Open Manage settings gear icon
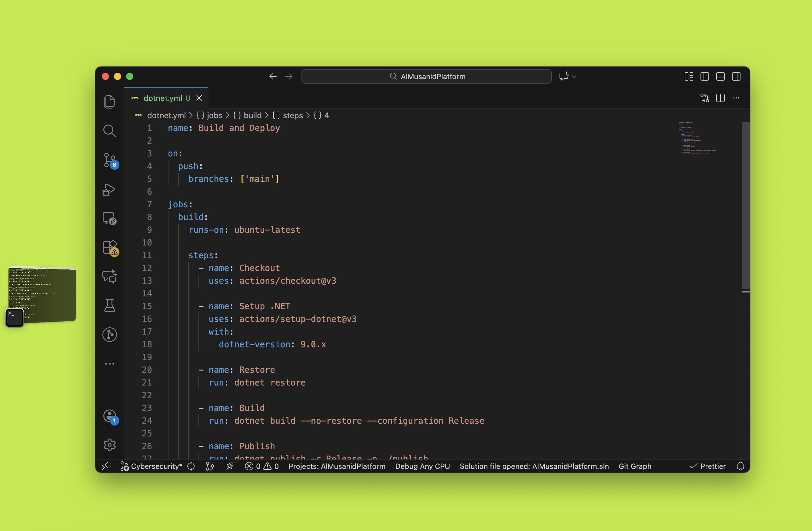 pyautogui.click(x=109, y=445)
